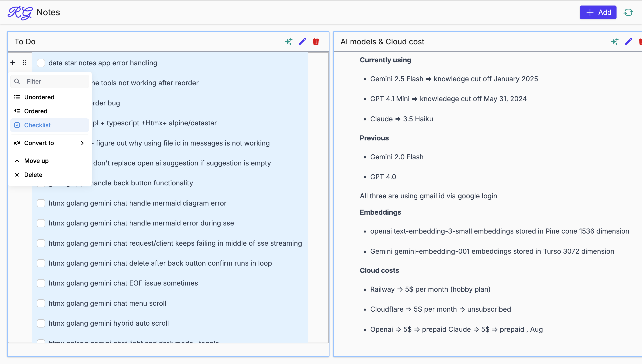Screen dimensions: 642x364
Task: Expand Convert to chevron arrow
Action: (x=82, y=143)
